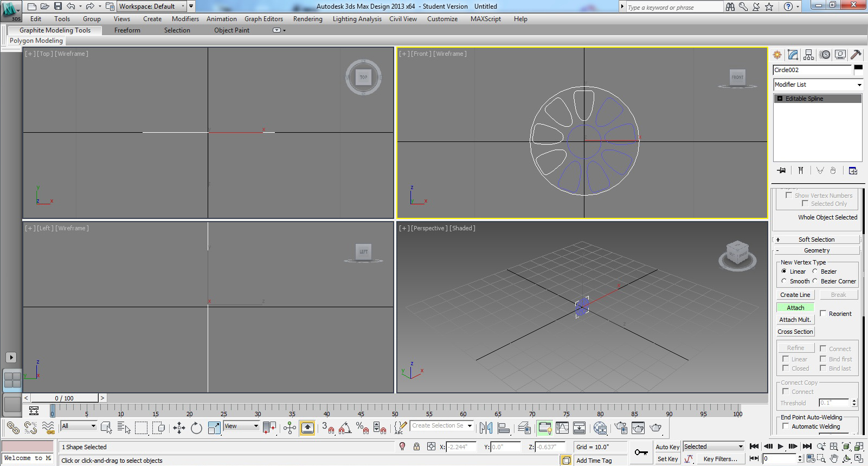Play the animation
Viewport: 868px width, 466px height.
coord(780,446)
